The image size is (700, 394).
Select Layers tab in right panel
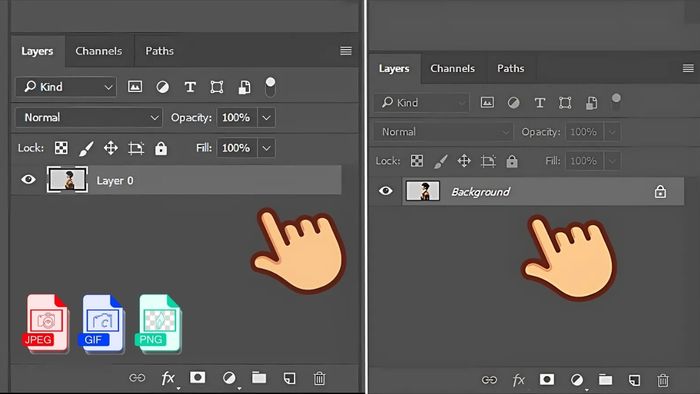tap(394, 68)
